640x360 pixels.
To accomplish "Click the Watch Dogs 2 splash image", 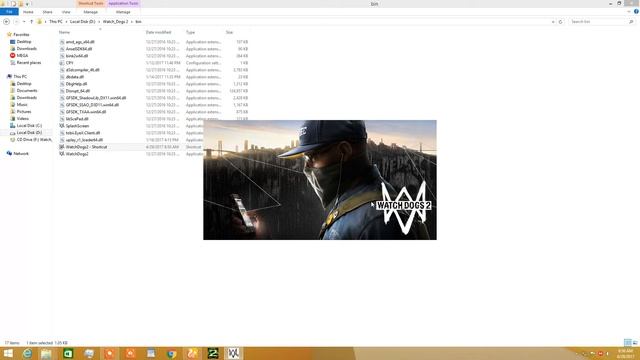I will [x=320, y=180].
